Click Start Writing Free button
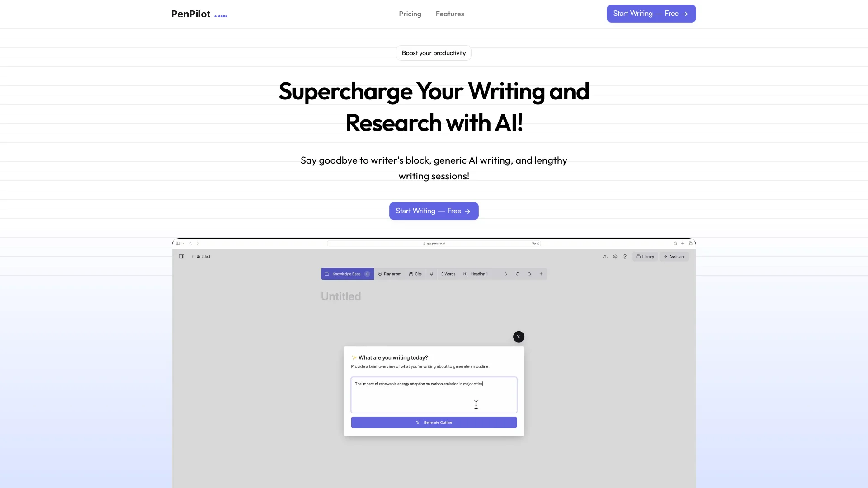Screen dimensions: 868x488 [651, 13]
